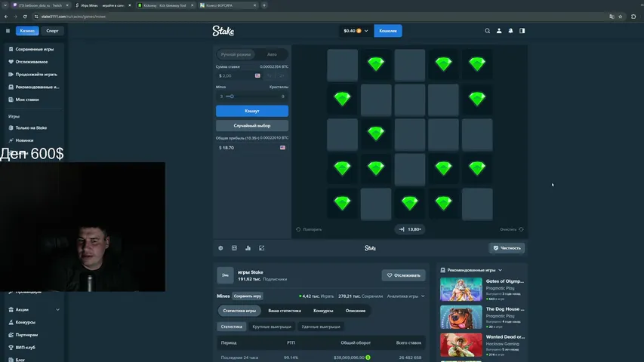Viewport: 644px width, 362px height.
Task: Open the Удачные выигрыши sub-tab
Action: point(321,327)
